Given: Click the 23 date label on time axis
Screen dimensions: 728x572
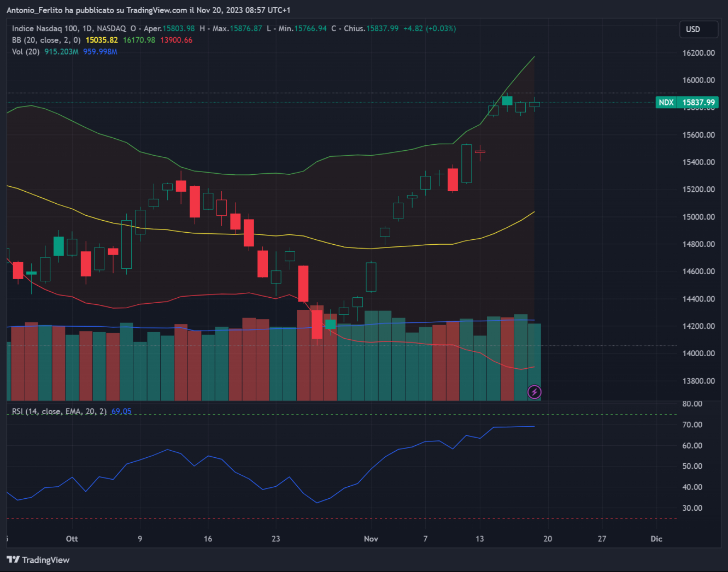Looking at the screenshot, I should [275, 539].
